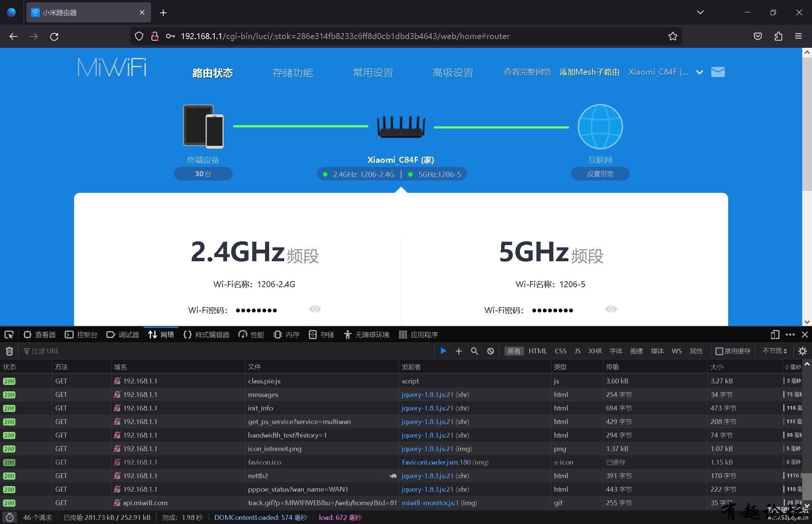This screenshot has width=812, height=524.
Task: Pause or resume network recording
Action: (443, 351)
